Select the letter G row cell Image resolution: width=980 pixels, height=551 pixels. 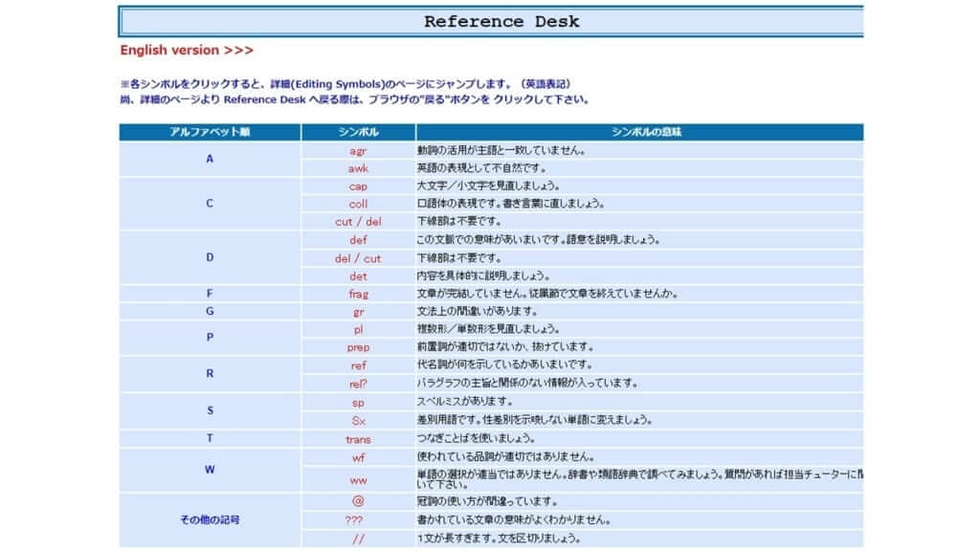coord(210,311)
